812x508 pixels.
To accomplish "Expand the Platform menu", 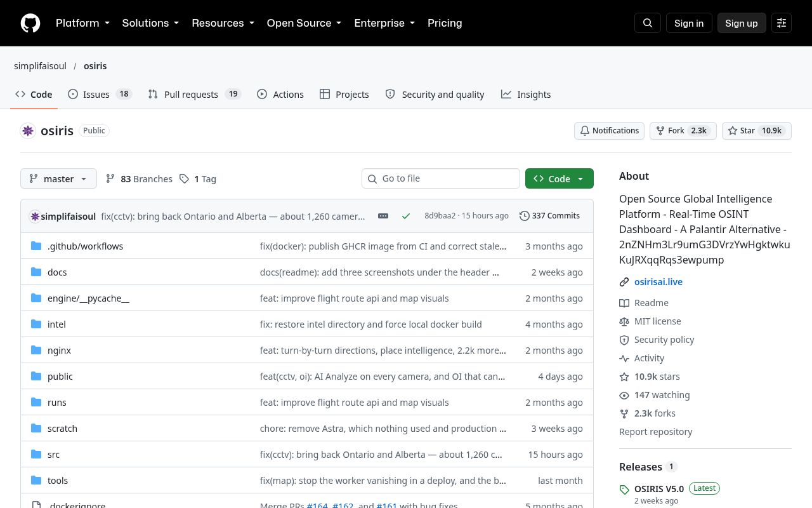I will point(82,23).
